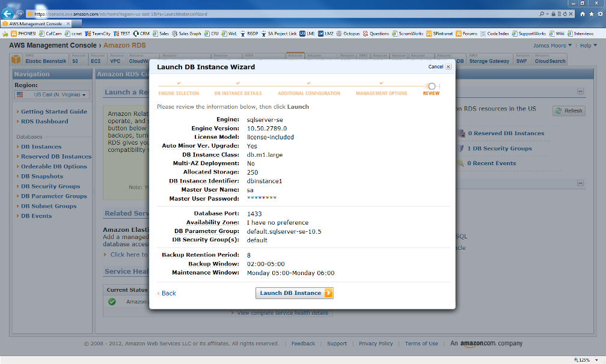Open the CloudSearch service tab

coord(550,59)
